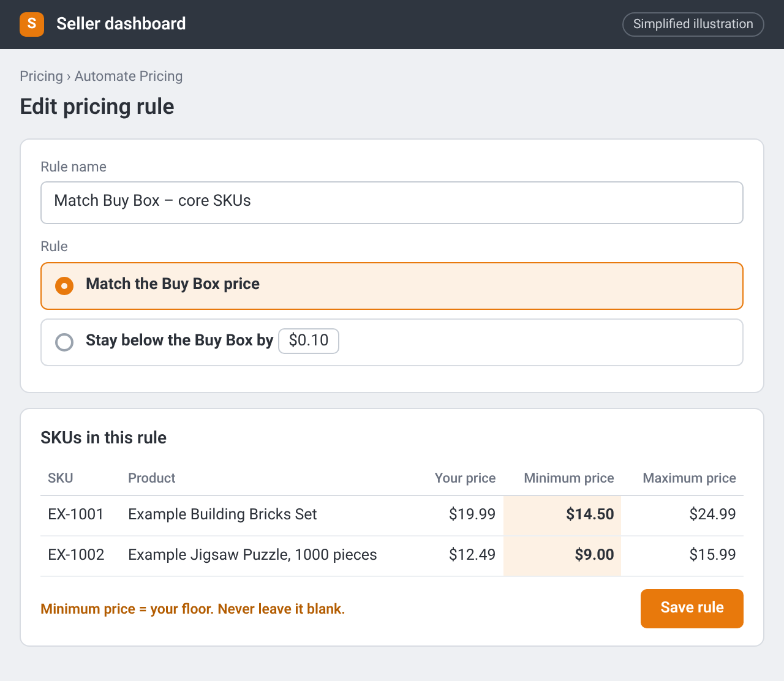Click the Rule name input field
Screen dimensions: 784x681
(x=392, y=203)
